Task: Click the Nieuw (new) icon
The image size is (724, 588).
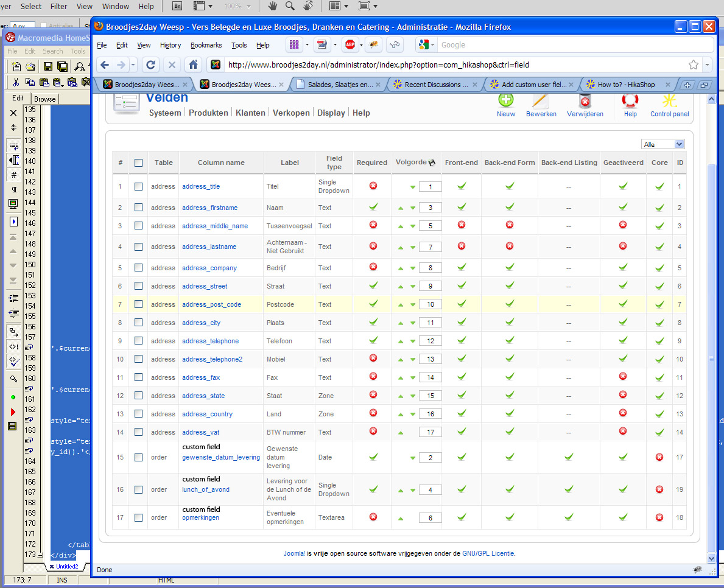Action: 505,102
